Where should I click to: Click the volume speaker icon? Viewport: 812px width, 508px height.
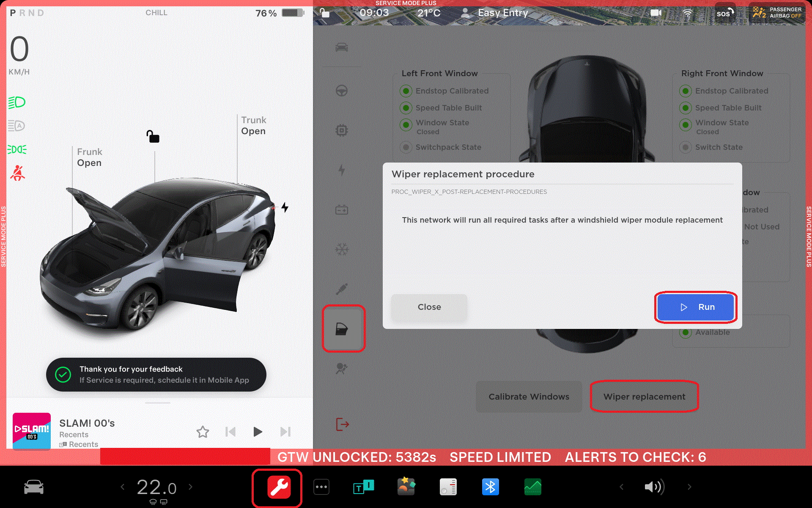pos(654,487)
